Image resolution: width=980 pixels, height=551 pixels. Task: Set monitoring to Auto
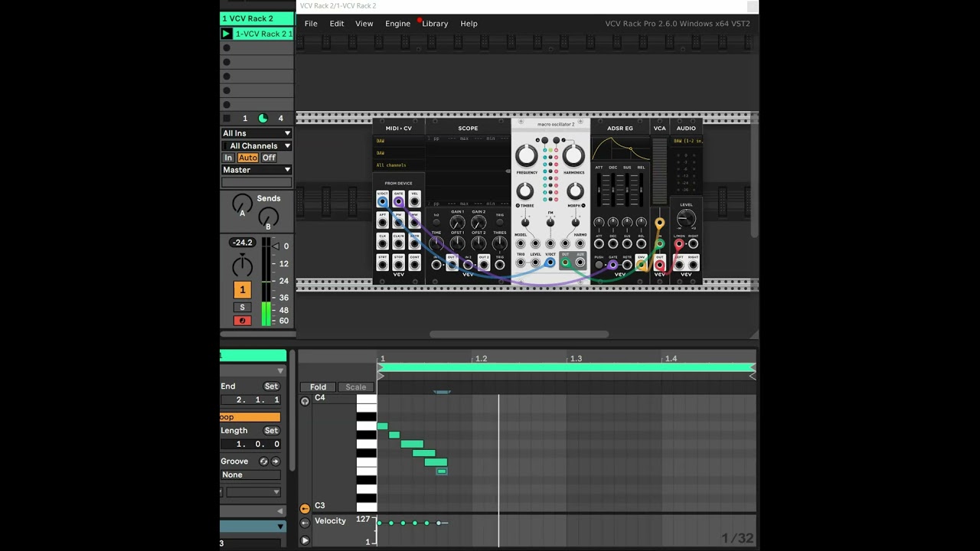tap(247, 158)
